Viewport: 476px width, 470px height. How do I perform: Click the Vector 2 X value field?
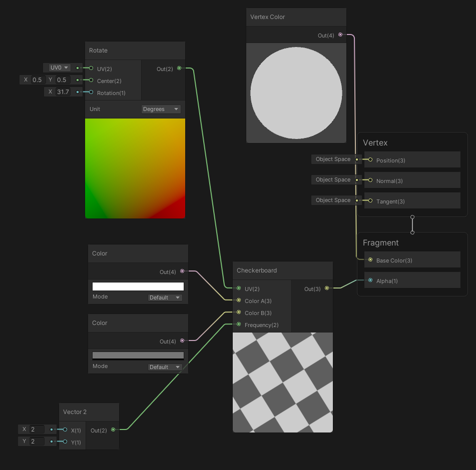(x=37, y=429)
